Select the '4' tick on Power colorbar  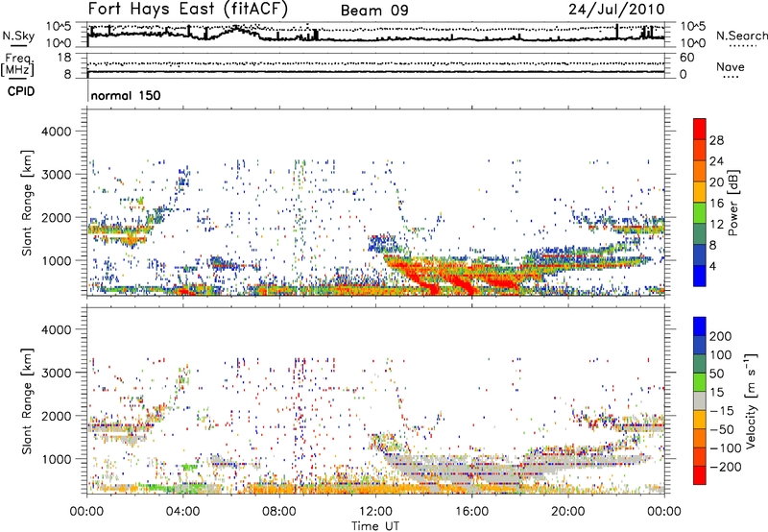[713, 267]
